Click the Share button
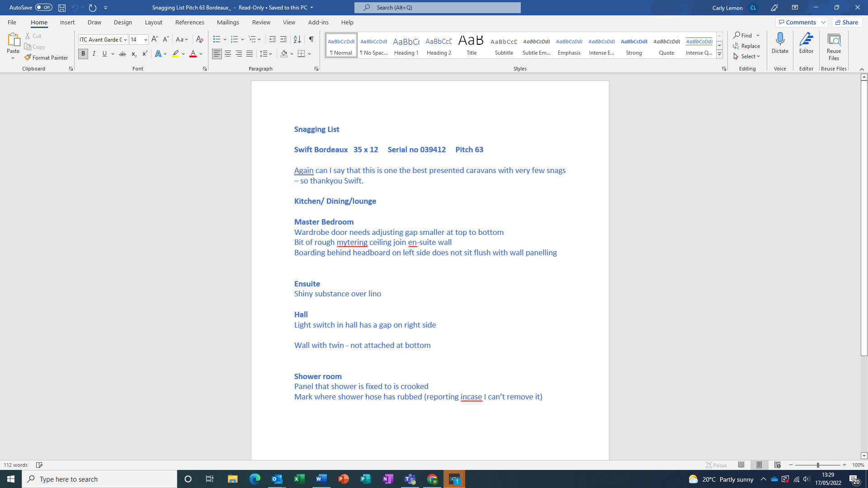The width and height of the screenshot is (868, 488). point(847,22)
